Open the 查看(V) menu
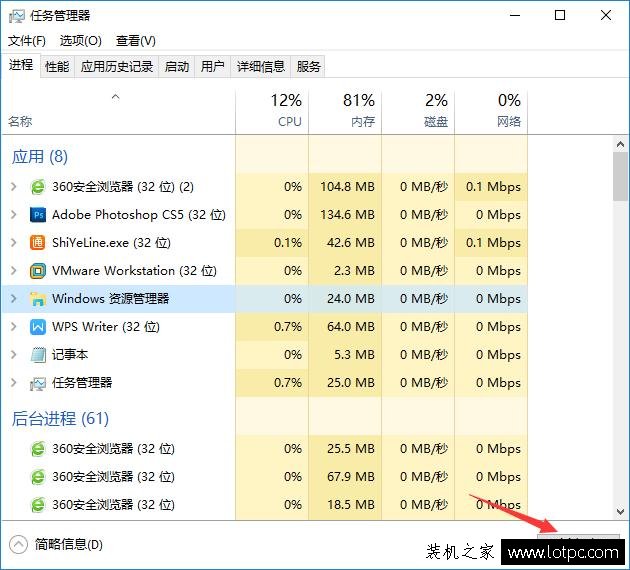 [x=136, y=41]
